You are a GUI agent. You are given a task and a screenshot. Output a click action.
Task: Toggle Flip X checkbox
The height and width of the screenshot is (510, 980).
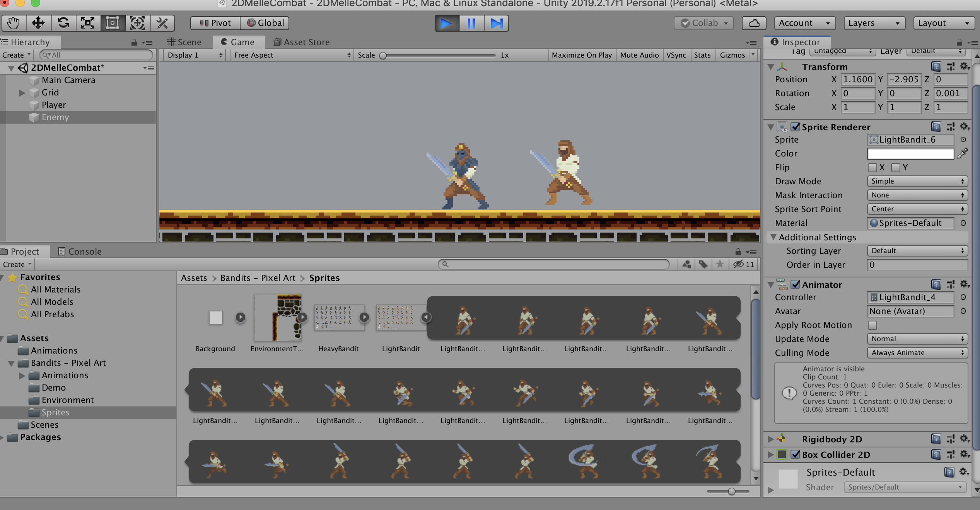click(x=872, y=168)
